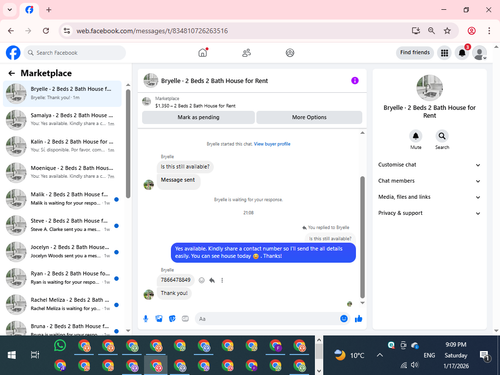
Task: Click the chat messages scrollbar
Action: click(x=362, y=237)
